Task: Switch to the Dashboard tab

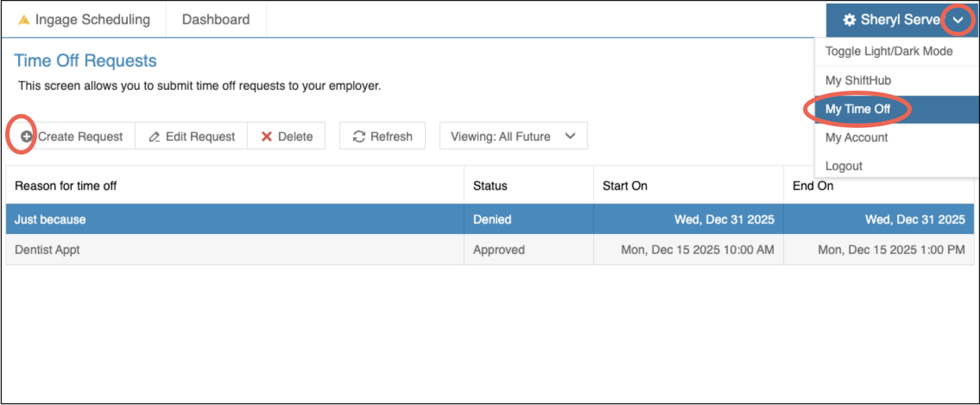Action: pos(216,20)
